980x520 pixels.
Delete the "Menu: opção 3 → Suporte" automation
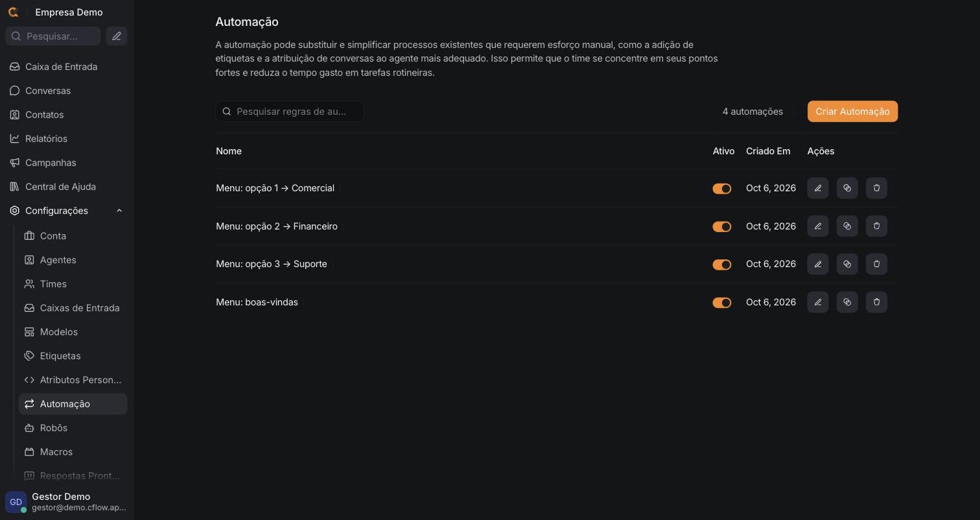(x=876, y=264)
